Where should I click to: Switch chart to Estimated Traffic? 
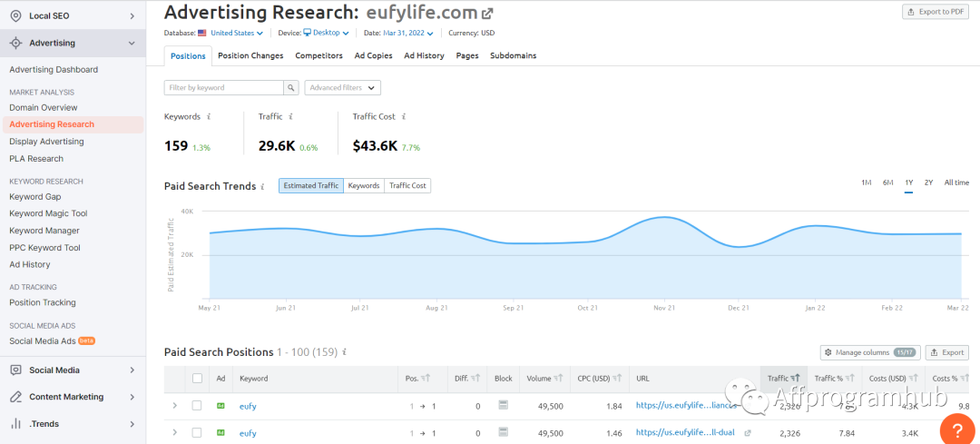point(311,186)
